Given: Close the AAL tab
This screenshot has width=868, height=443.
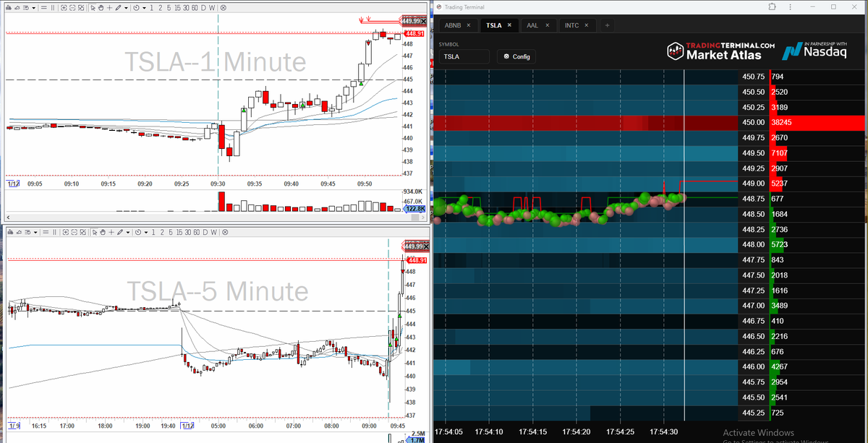Looking at the screenshot, I should pyautogui.click(x=548, y=25).
